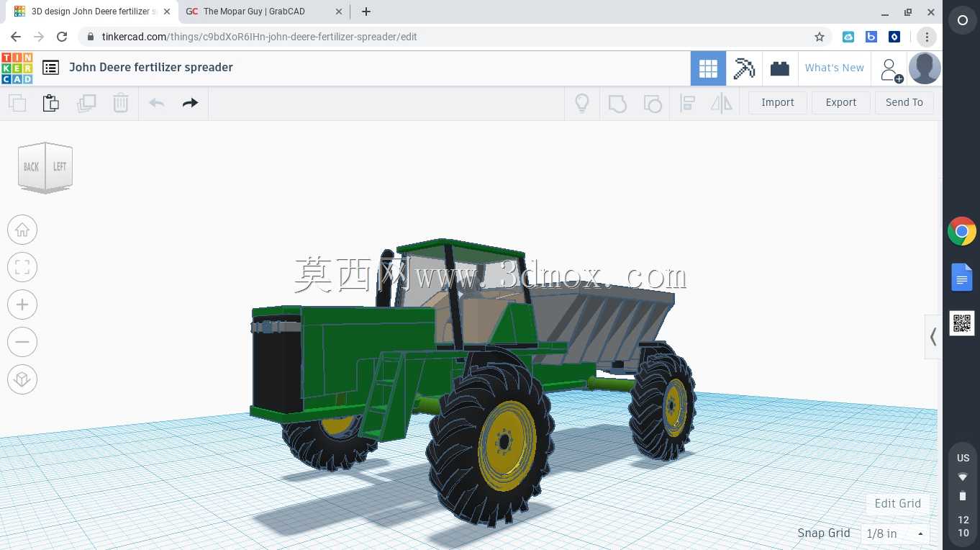Click the Show all lightbulb icon
Image resolution: width=980 pixels, height=550 pixels.
[x=582, y=103]
